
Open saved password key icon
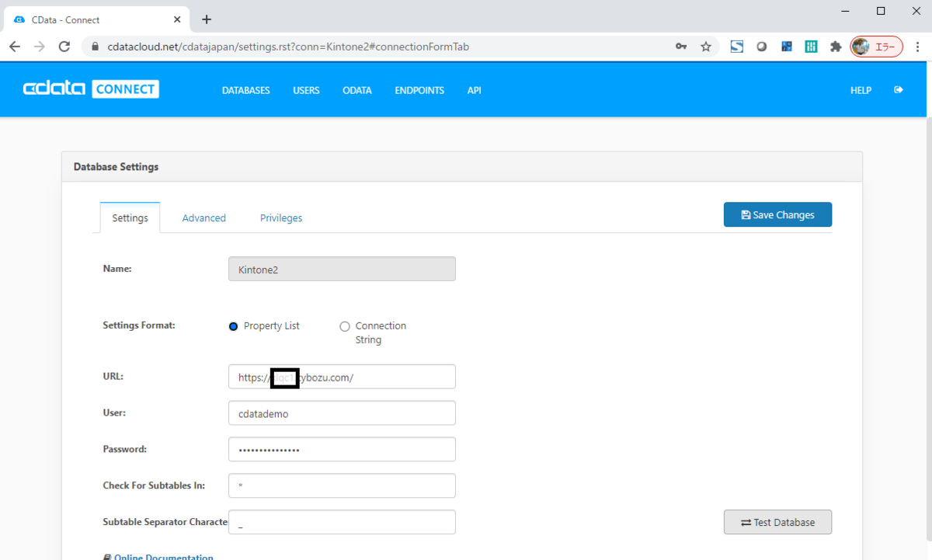click(681, 47)
